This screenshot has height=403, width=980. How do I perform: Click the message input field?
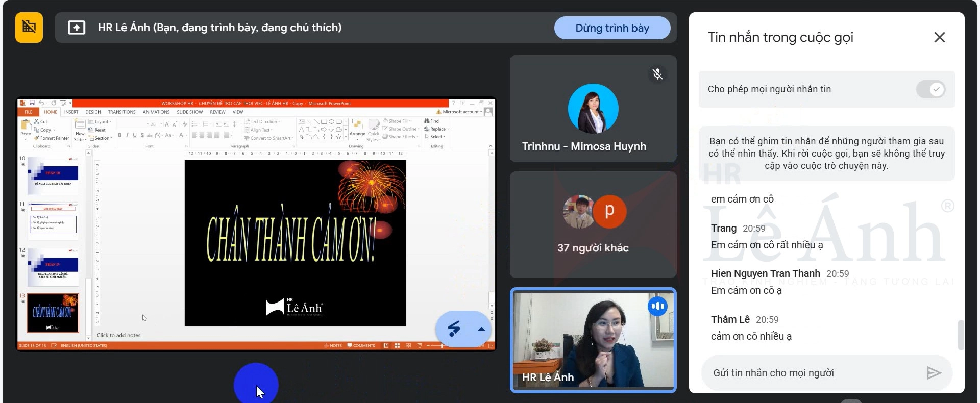pyautogui.click(x=817, y=373)
